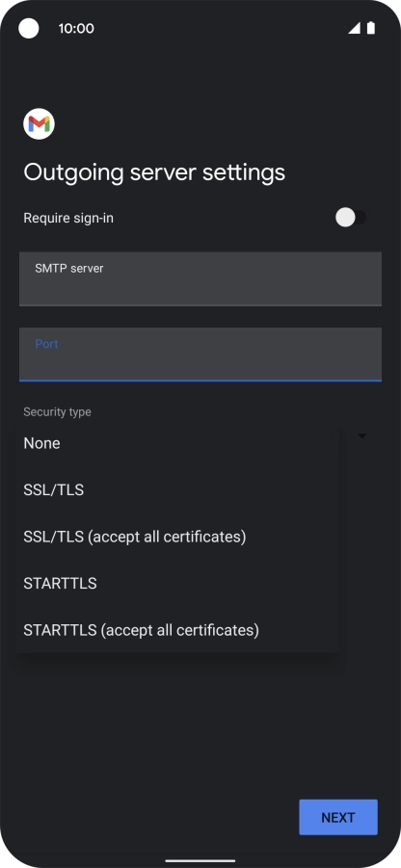
Task: Tap the Security type label
Action: point(57,412)
